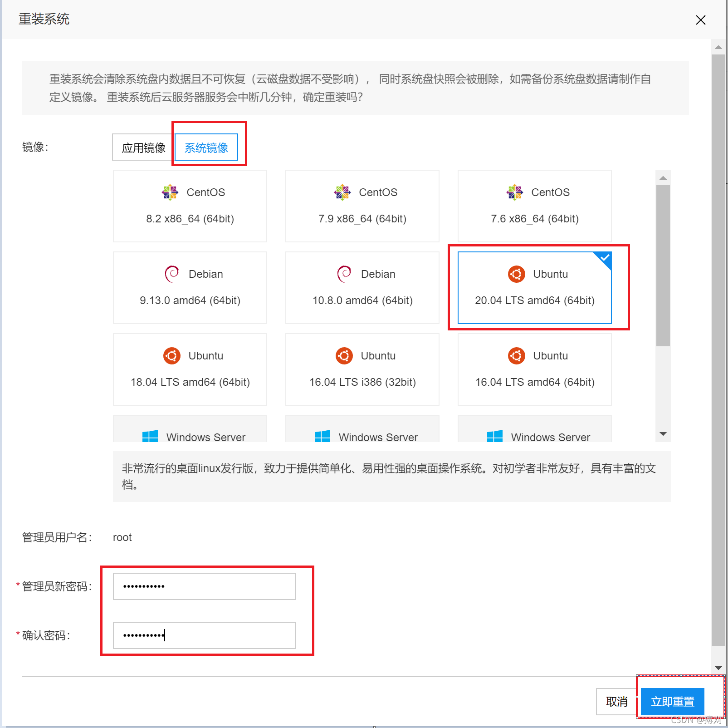Select Ubuntu 16.04 LTS amd64 image card
Viewport: 728px width, 728px height.
pos(535,369)
